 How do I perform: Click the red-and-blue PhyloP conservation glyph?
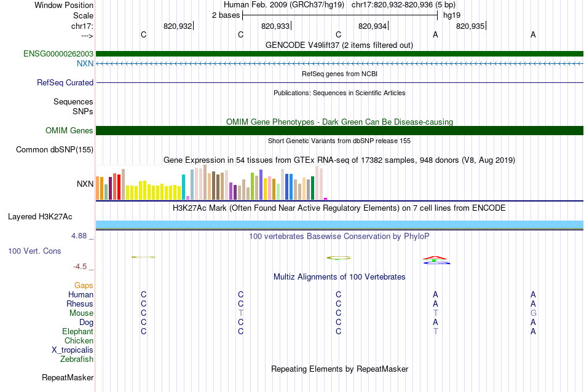[436, 261]
